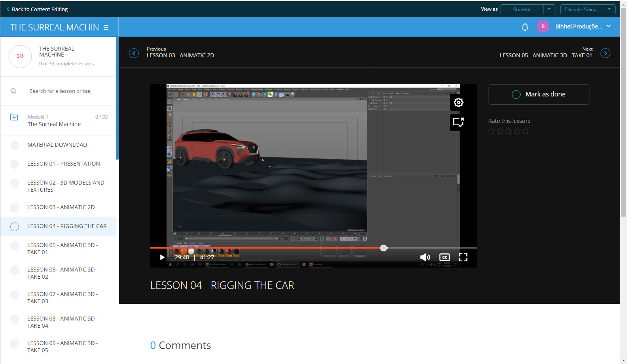627x364 pixels.
Task: Open the Class A dropdown
Action: 609,9
